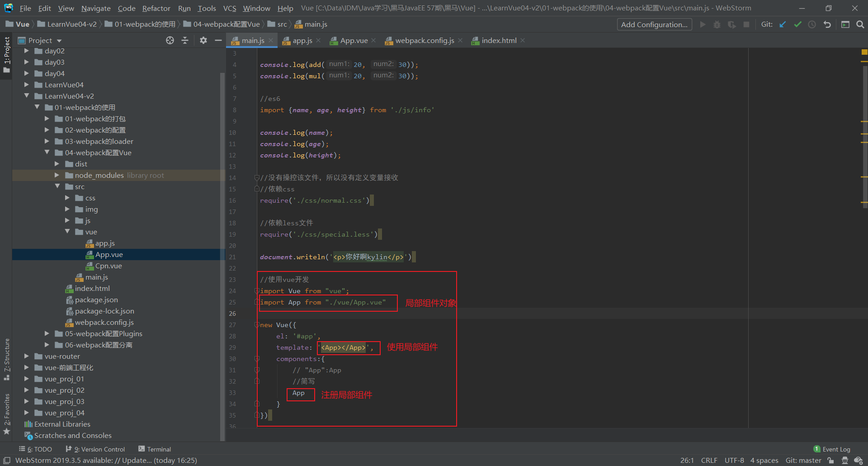Open Git history clock icon

(812, 24)
